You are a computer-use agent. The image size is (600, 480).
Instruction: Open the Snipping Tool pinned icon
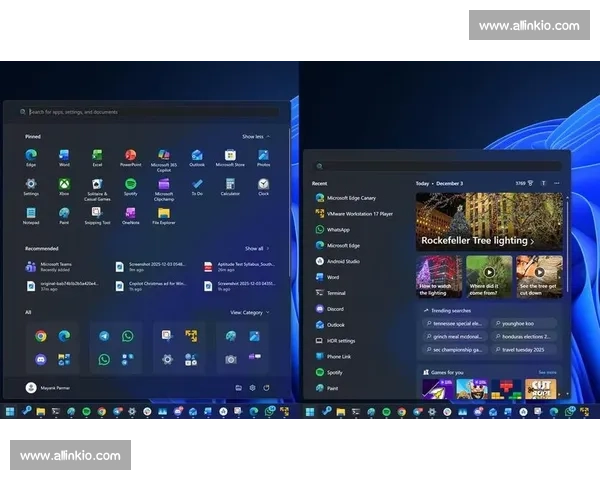97,215
